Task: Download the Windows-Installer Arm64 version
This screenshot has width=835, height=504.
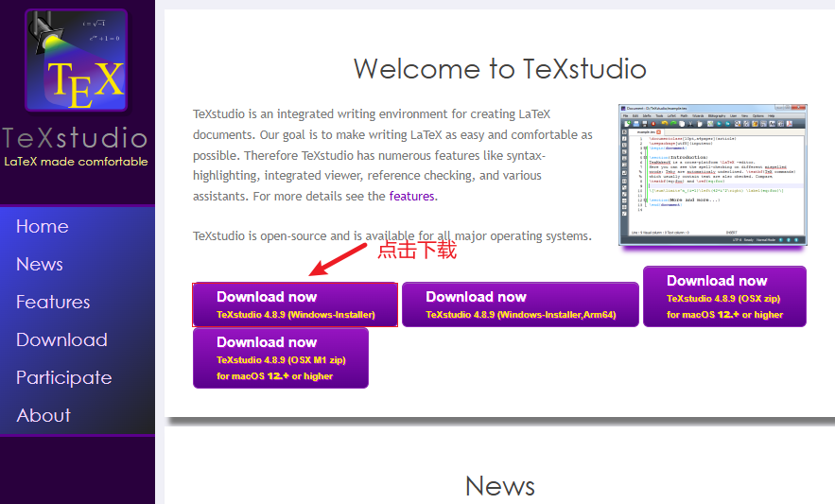Action: click(520, 304)
